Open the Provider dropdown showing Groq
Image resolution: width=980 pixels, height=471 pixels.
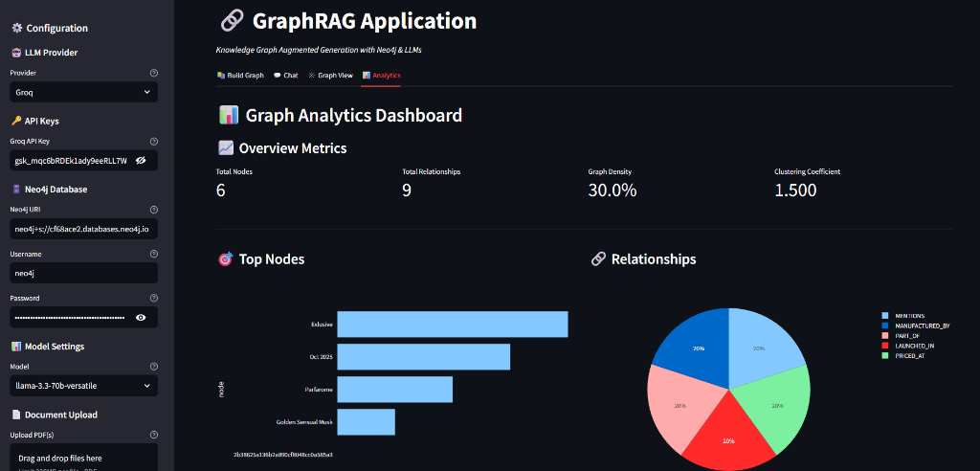coord(84,92)
